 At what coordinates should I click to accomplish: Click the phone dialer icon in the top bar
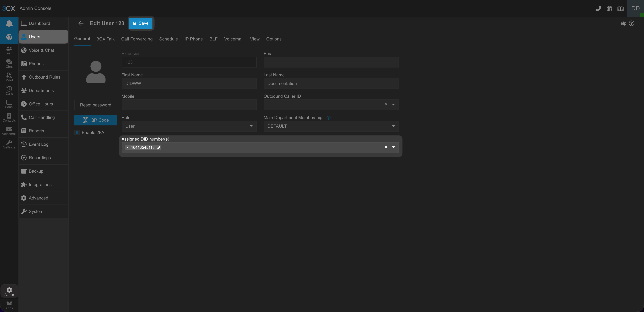tap(598, 9)
